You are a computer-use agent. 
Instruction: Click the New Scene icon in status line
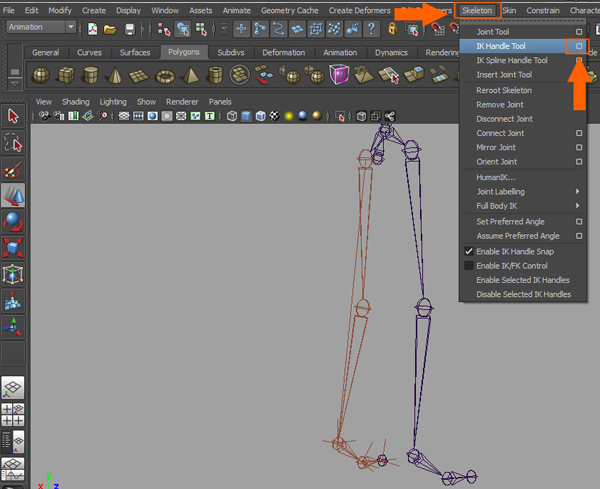(92, 29)
